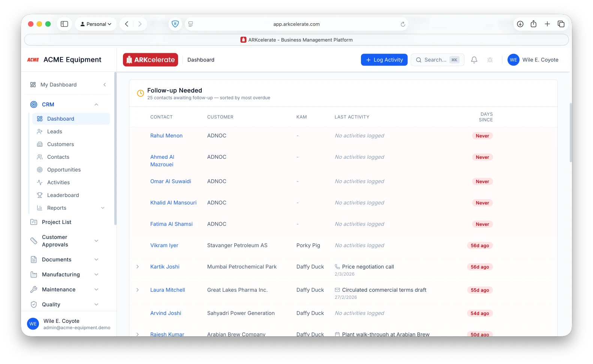
Task: Expand the Reports submenu chevron
Action: pos(103,208)
